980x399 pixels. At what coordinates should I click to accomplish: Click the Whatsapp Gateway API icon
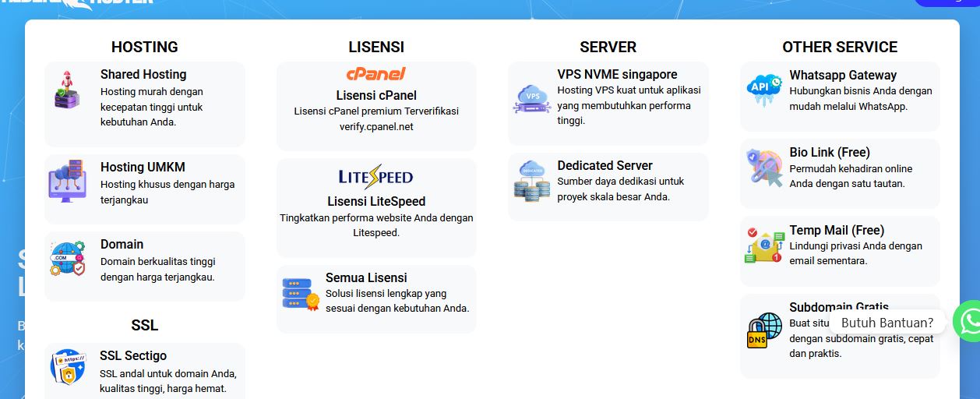pyautogui.click(x=763, y=89)
